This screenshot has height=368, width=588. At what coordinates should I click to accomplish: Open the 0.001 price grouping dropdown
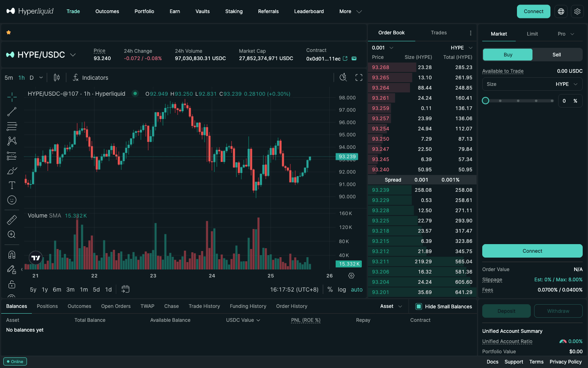[383, 48]
